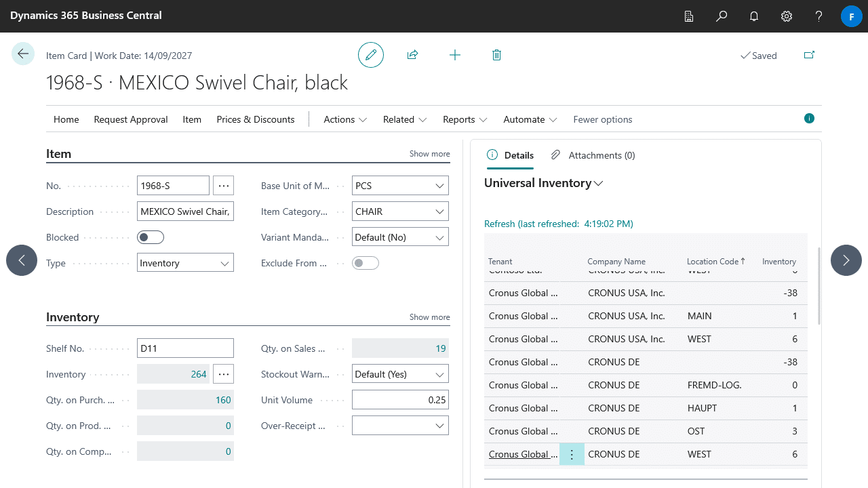Go to next record arrow
The width and height of the screenshot is (868, 488).
point(846,260)
